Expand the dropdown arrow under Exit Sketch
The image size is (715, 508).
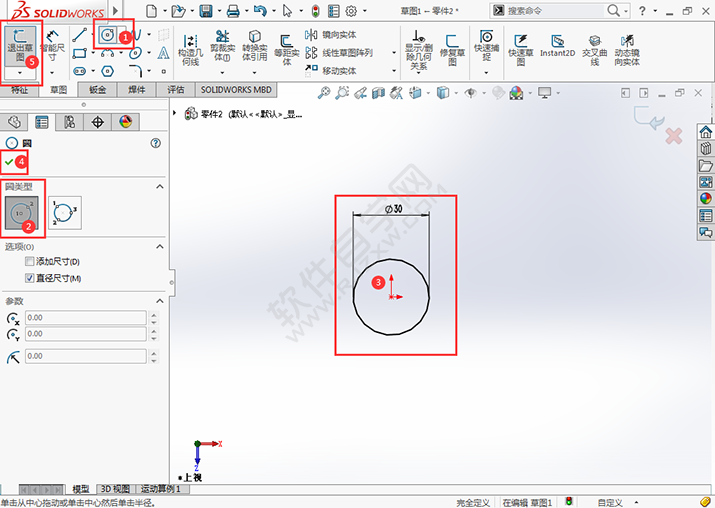21,72
